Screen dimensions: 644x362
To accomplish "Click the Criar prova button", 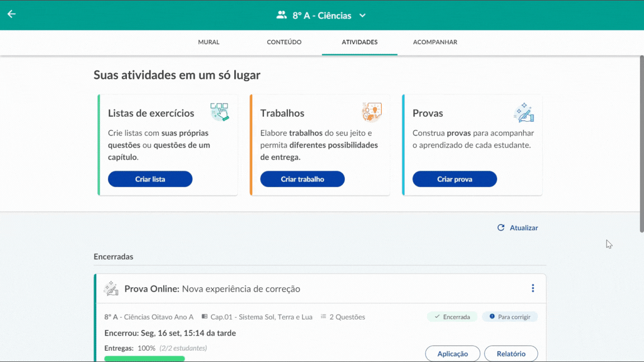I will point(454,179).
